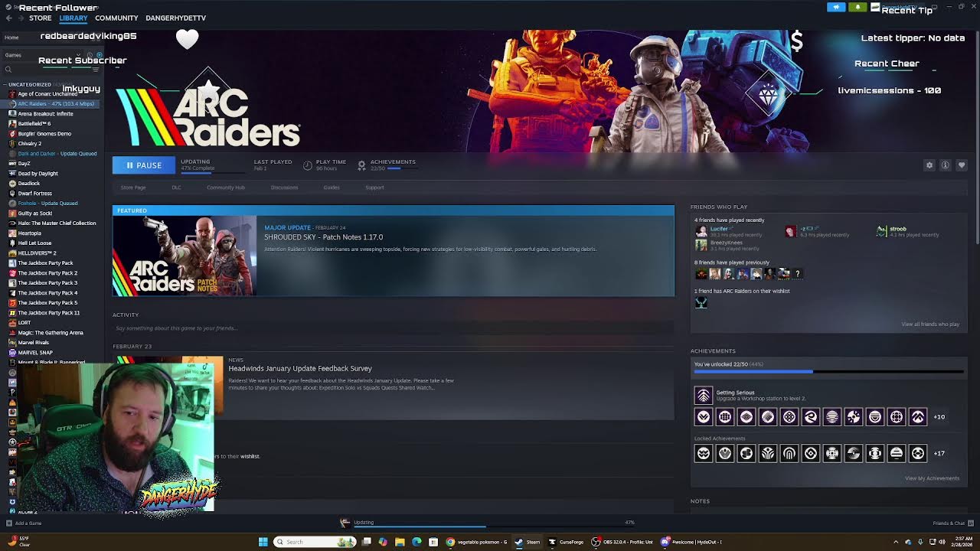The width and height of the screenshot is (980, 551).
Task: Select Magic: The Gathering Arena
Action: pyautogui.click(x=51, y=332)
